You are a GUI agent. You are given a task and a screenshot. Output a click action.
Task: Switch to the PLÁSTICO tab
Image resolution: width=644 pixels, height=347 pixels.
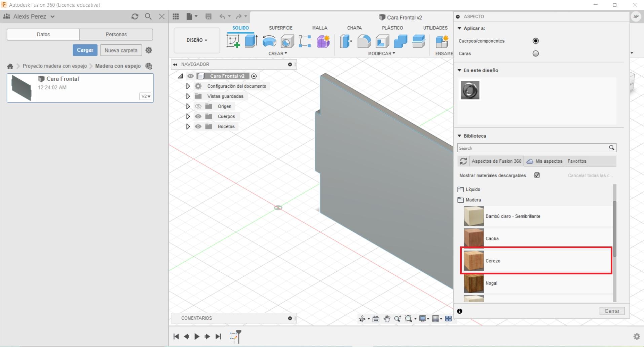(392, 28)
